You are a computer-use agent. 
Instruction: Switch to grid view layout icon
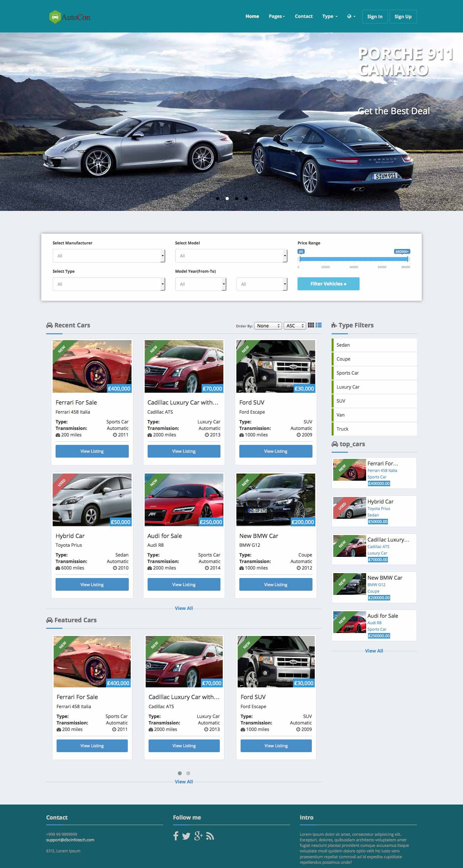tap(311, 325)
